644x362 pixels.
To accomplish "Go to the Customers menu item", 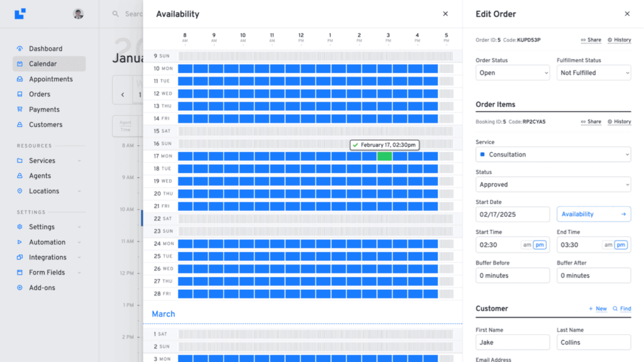I will pos(45,124).
